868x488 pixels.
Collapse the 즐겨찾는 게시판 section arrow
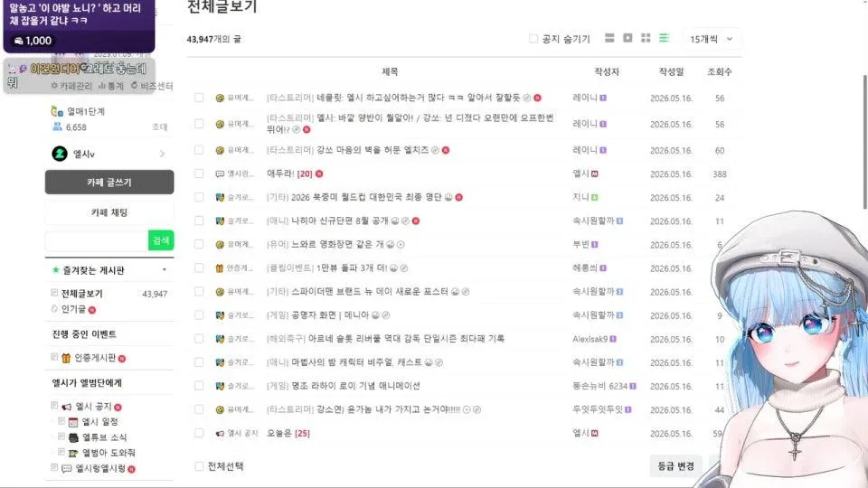click(x=165, y=270)
